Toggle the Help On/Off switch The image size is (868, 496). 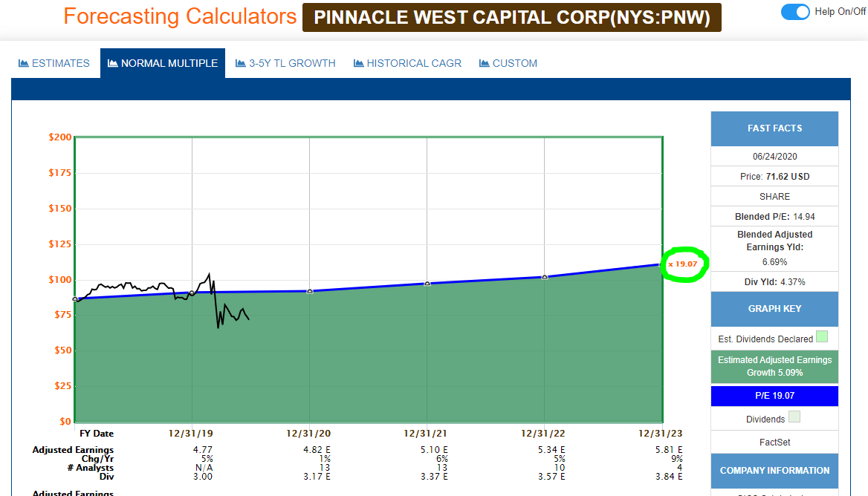pyautogui.click(x=795, y=12)
